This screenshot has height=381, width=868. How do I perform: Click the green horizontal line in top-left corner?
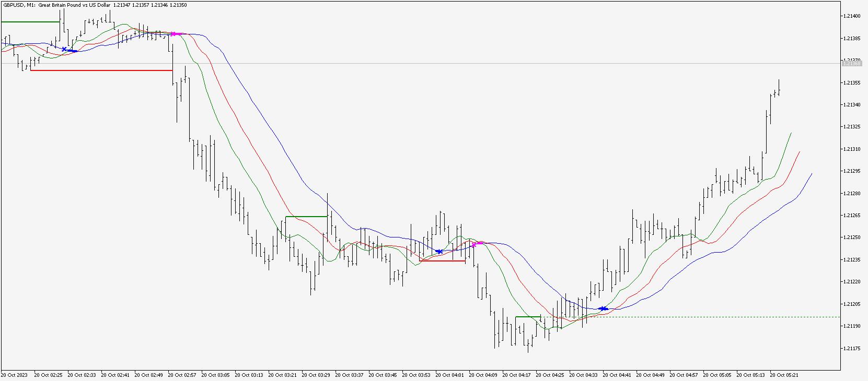tap(29, 22)
